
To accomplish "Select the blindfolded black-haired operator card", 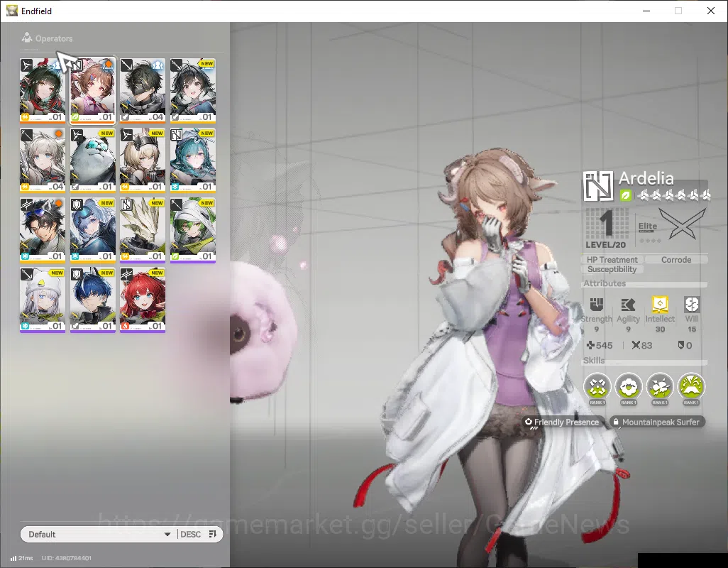I will pos(143,90).
